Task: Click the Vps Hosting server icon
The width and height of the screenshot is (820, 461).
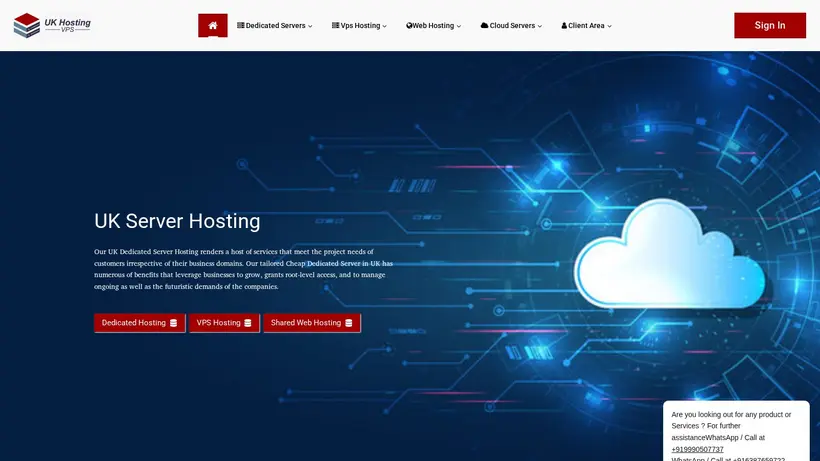Action: pos(335,25)
